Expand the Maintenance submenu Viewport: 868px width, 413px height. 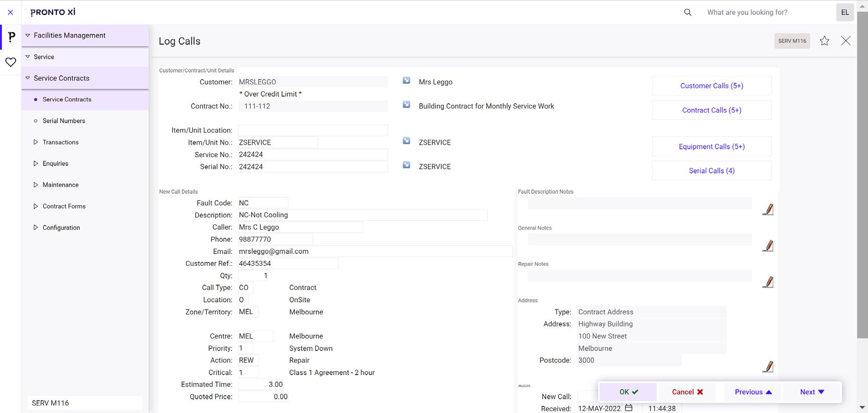36,185
